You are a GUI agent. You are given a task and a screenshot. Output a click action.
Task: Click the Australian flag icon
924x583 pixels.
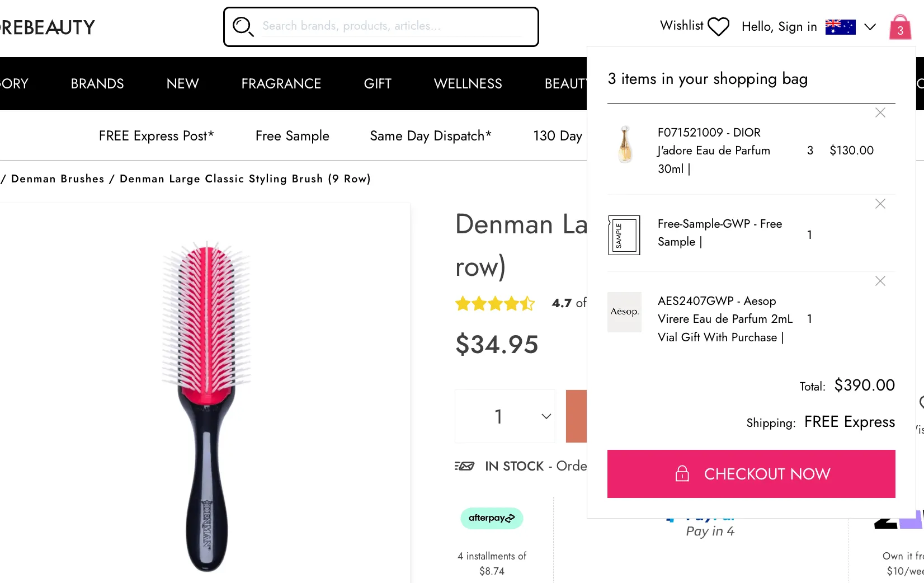[840, 26]
